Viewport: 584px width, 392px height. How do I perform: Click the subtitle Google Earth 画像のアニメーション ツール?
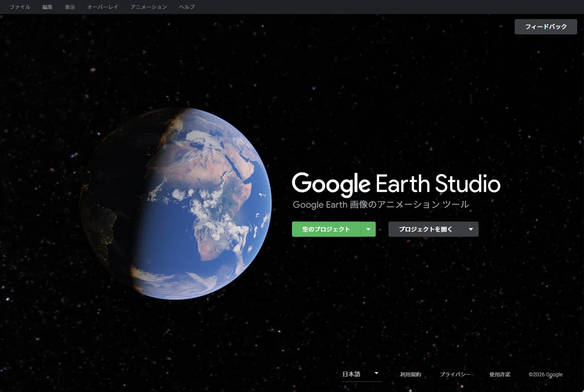pos(381,205)
